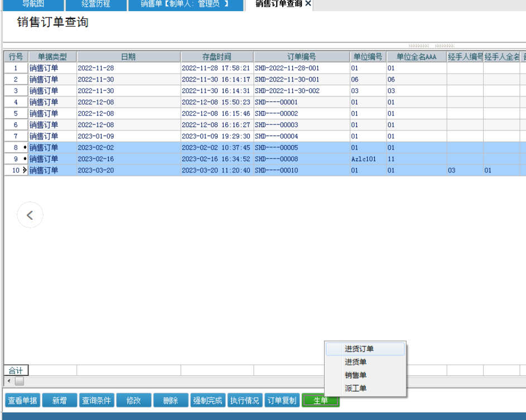
Task: Click the 经手人全名 column header
Action: point(501,57)
